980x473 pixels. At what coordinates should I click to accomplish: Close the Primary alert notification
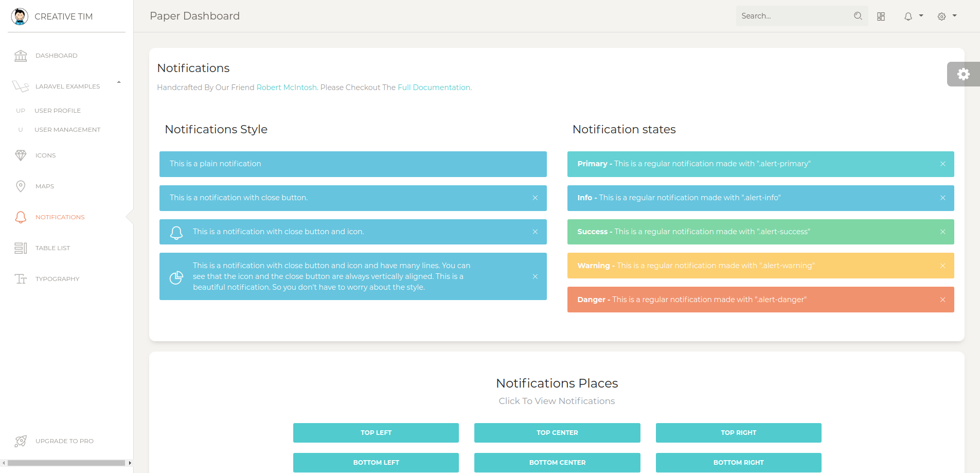coord(942,164)
